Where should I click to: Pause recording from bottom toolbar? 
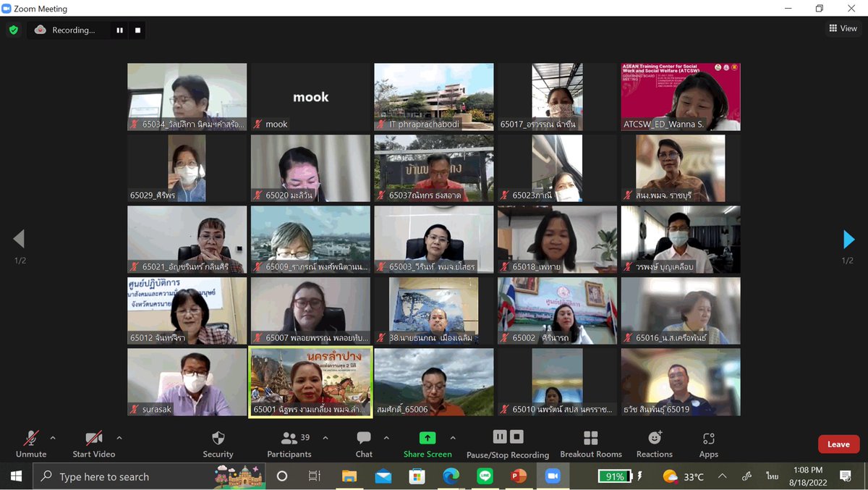click(499, 436)
